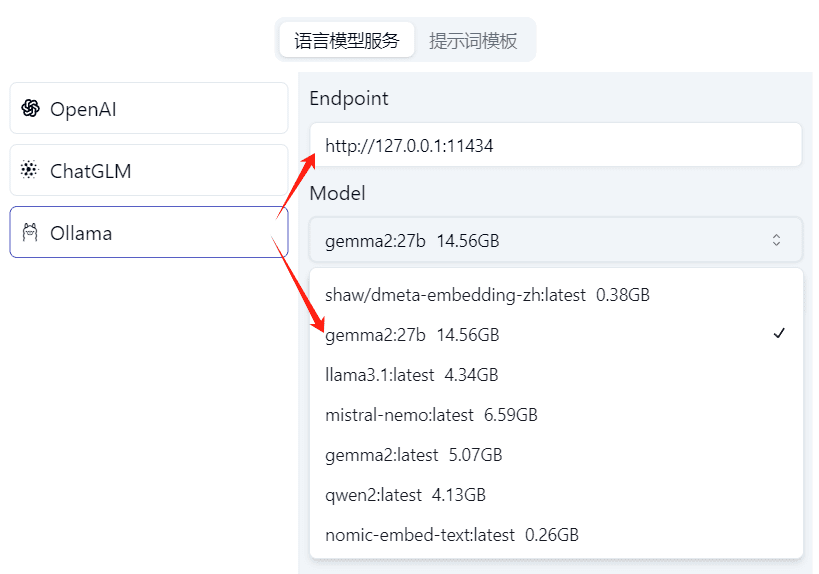Click the ChatGLM logo icon
The image size is (819, 574).
click(30, 170)
